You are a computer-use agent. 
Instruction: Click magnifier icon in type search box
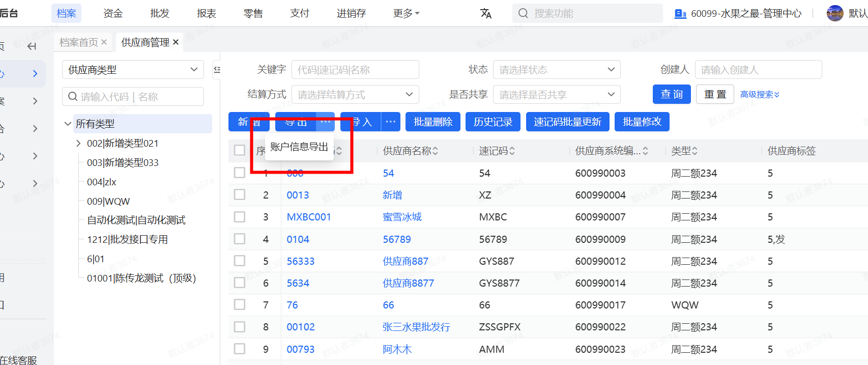(x=73, y=96)
